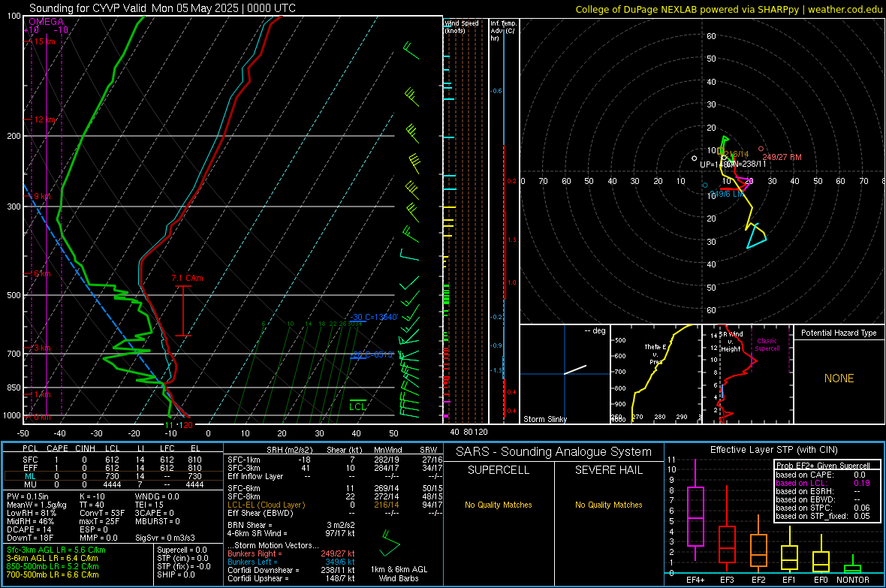This screenshot has height=588, width=886.
Task: Click the 'SFC-1km' shear row label
Action: pyautogui.click(x=243, y=460)
